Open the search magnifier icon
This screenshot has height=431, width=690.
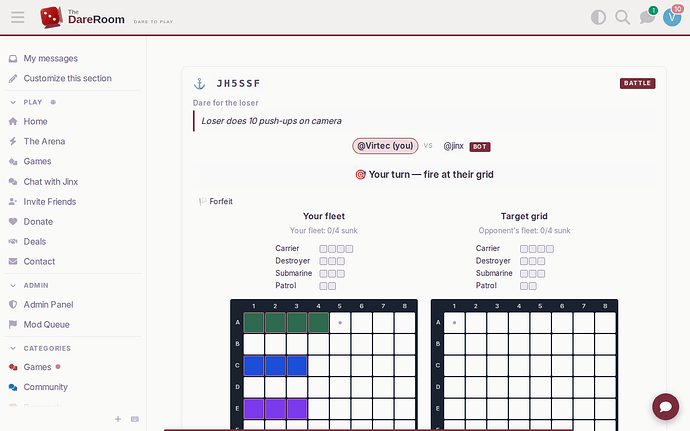(622, 17)
